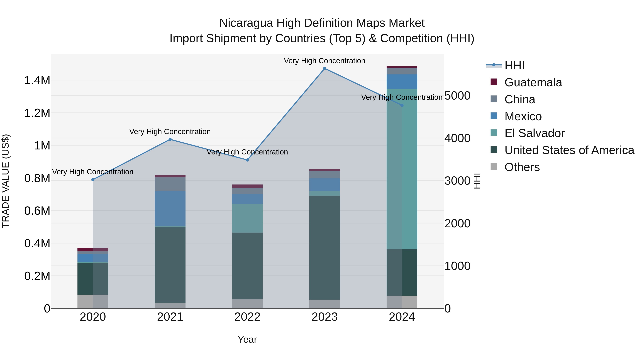Click the Others legend label
Image resolution: width=644 pixels, height=362 pixels.
(x=522, y=167)
